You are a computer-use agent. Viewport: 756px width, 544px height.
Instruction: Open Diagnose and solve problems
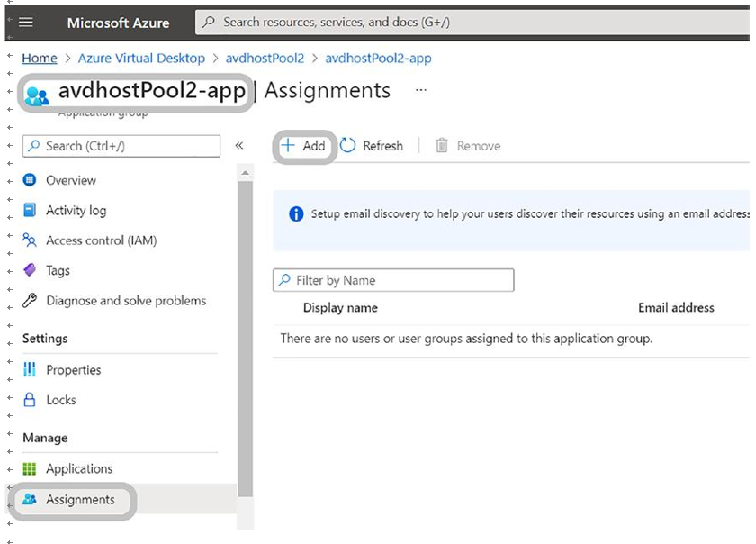click(x=126, y=301)
